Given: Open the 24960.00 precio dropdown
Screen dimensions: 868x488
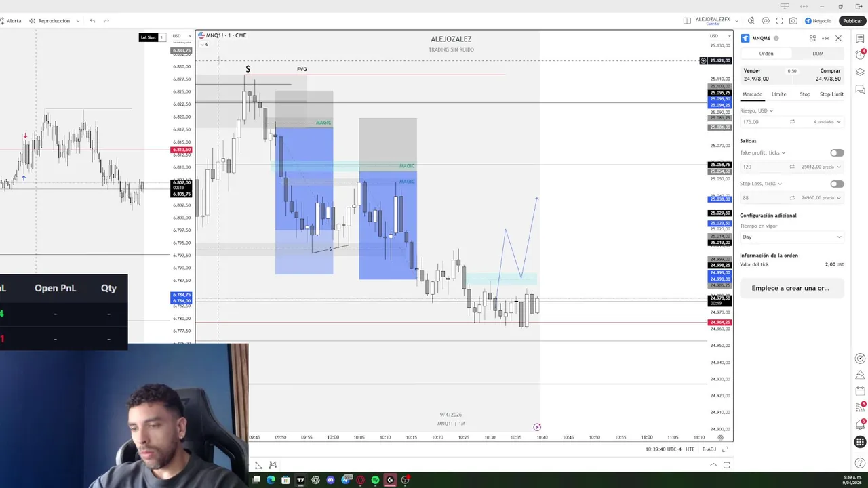Looking at the screenshot, I should [x=821, y=198].
